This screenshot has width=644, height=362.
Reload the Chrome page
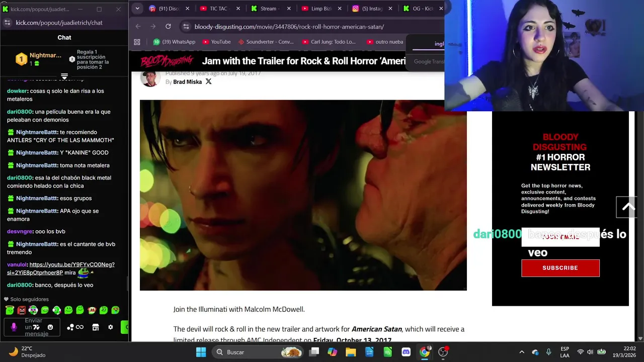[x=168, y=27]
